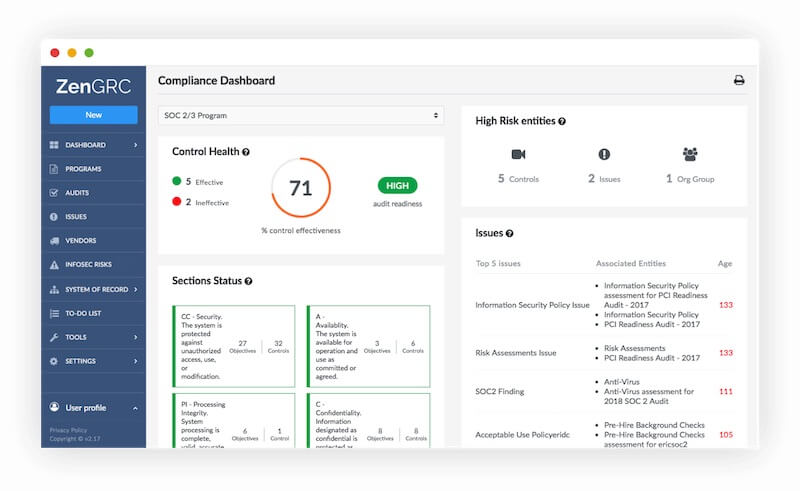Click the Issues exclamation icon in sidebar
The height and width of the screenshot is (491, 800).
(x=54, y=216)
